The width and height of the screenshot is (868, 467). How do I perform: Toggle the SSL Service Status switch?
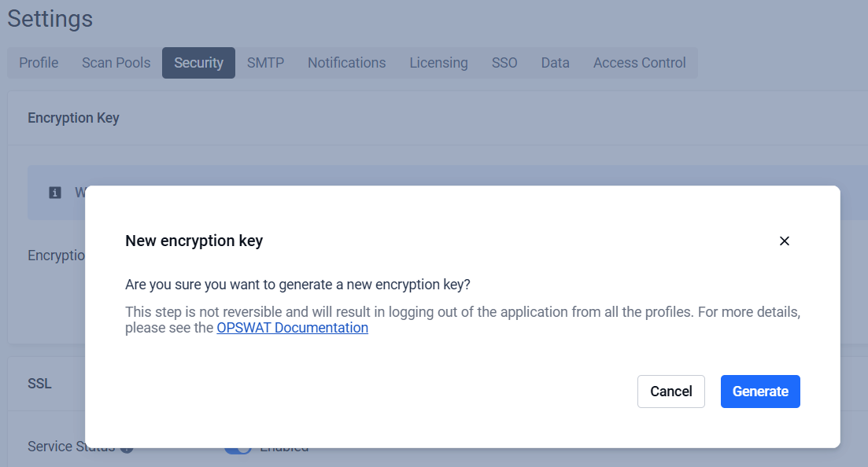coord(238,449)
